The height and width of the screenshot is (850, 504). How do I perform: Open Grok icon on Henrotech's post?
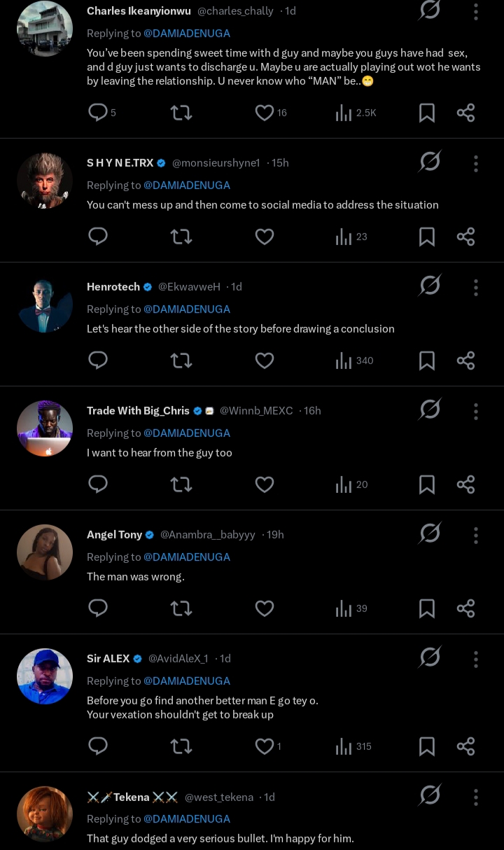(430, 286)
